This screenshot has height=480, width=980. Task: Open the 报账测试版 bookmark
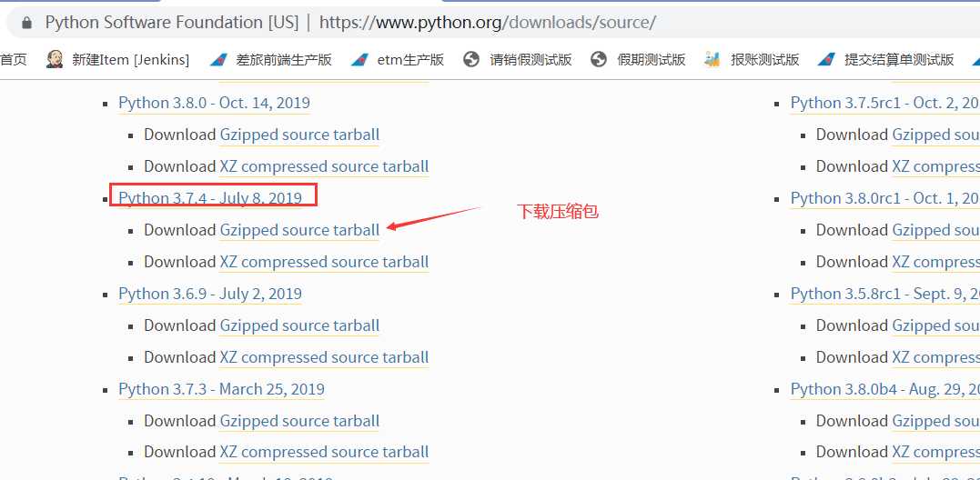(x=765, y=60)
